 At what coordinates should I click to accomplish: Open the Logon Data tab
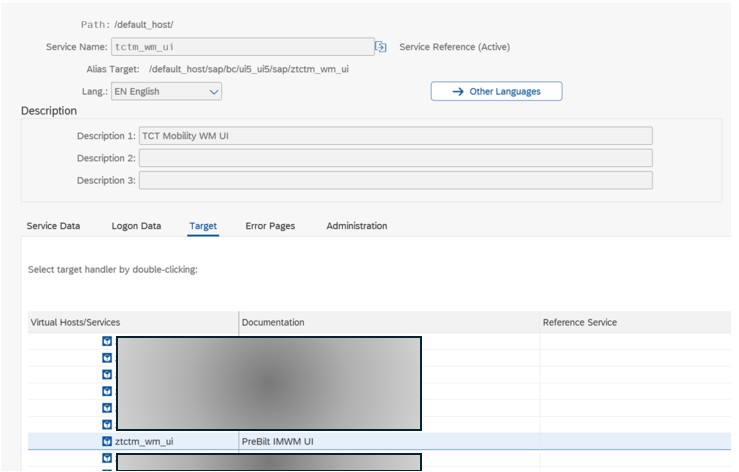pyautogui.click(x=136, y=226)
